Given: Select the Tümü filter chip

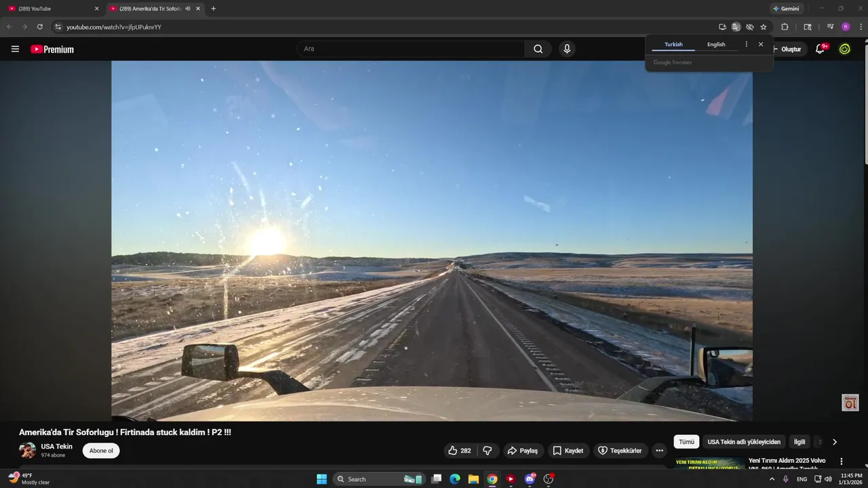Looking at the screenshot, I should click(x=686, y=442).
